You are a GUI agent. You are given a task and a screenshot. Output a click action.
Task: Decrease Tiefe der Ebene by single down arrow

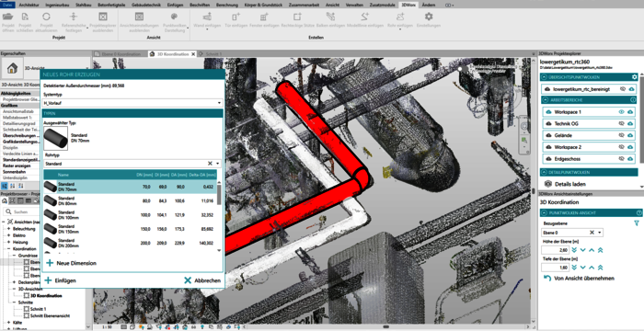tap(582, 268)
